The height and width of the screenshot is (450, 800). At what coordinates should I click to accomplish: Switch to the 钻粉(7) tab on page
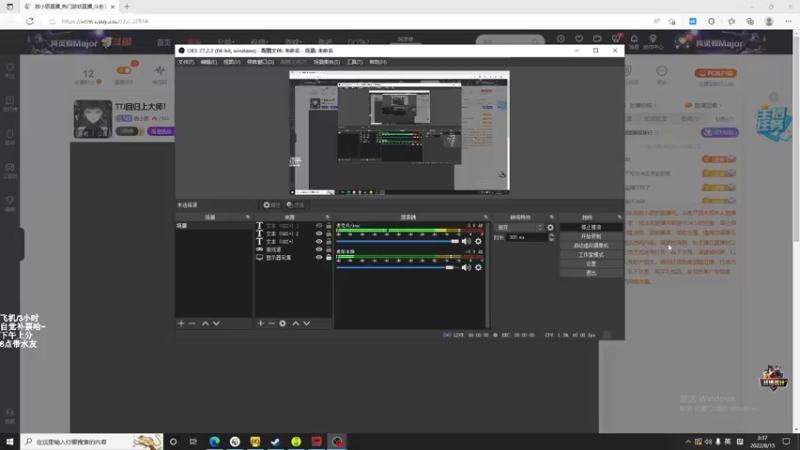[x=724, y=119]
